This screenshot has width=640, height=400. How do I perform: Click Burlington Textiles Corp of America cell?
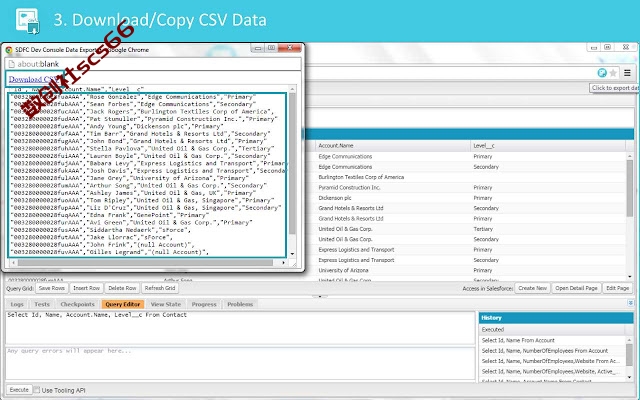click(392, 177)
